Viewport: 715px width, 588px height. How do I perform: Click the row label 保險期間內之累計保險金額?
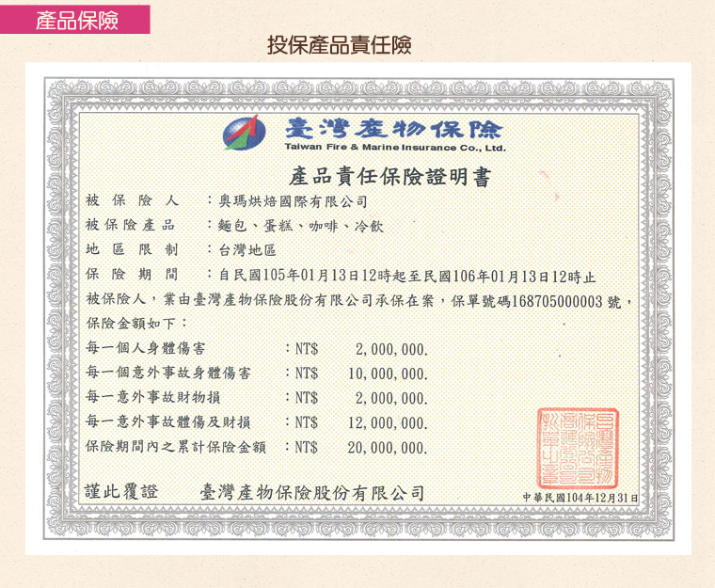point(176,447)
